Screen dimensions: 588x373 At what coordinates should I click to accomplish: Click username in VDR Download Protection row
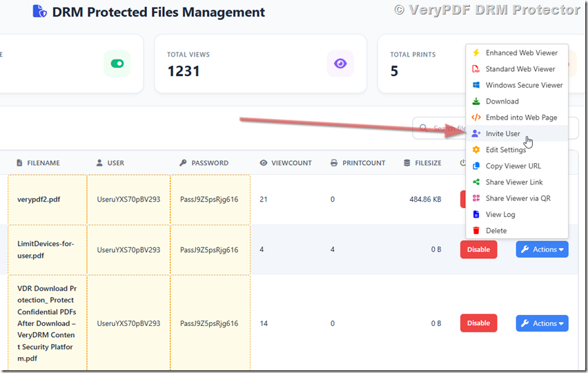tap(128, 323)
